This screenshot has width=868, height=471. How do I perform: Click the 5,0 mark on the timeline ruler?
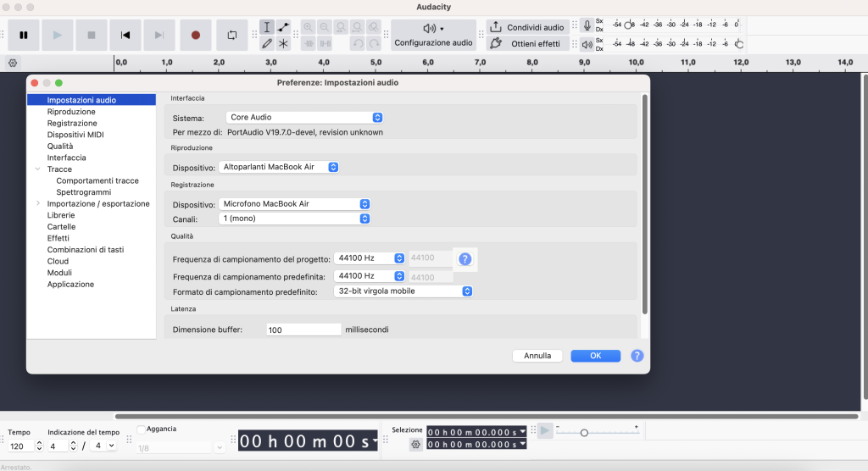(x=376, y=63)
